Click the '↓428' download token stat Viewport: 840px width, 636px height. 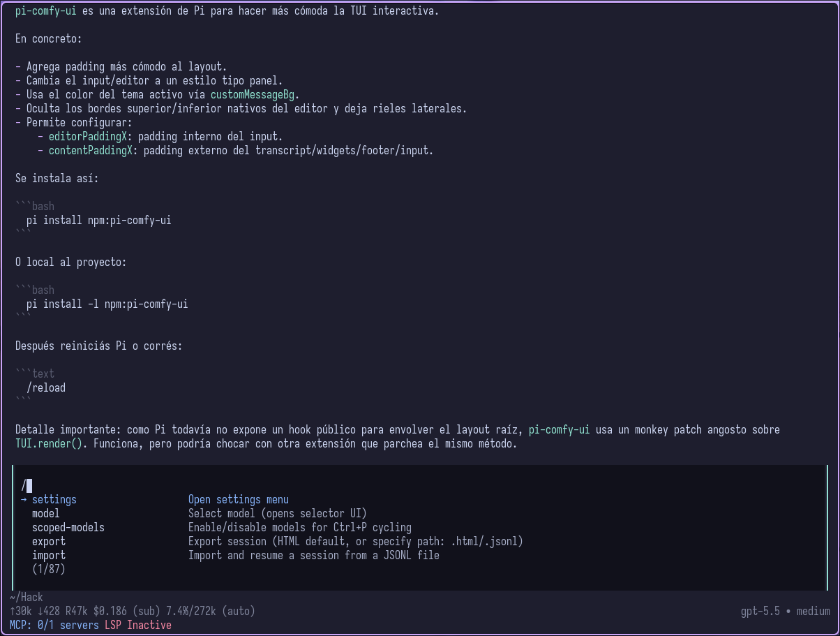click(49, 612)
